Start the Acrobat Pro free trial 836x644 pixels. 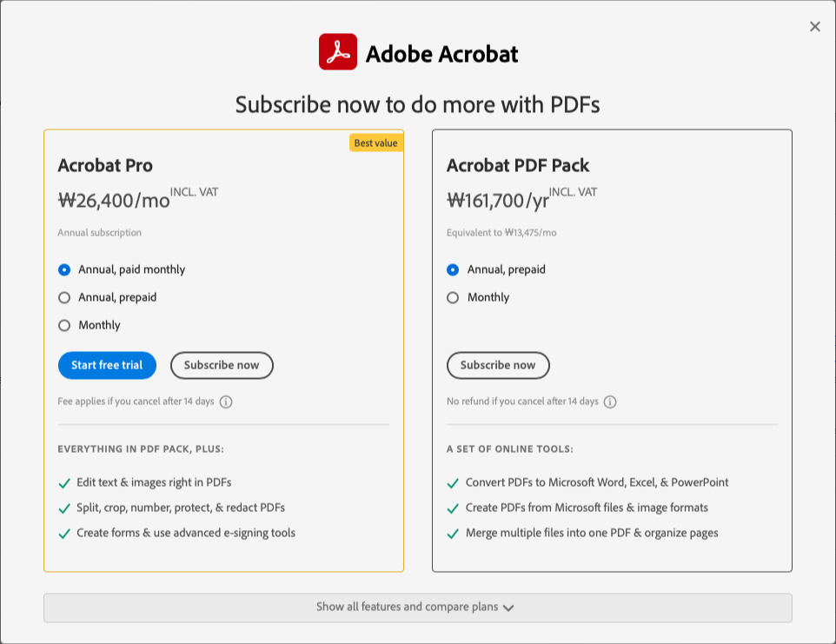[x=107, y=365]
